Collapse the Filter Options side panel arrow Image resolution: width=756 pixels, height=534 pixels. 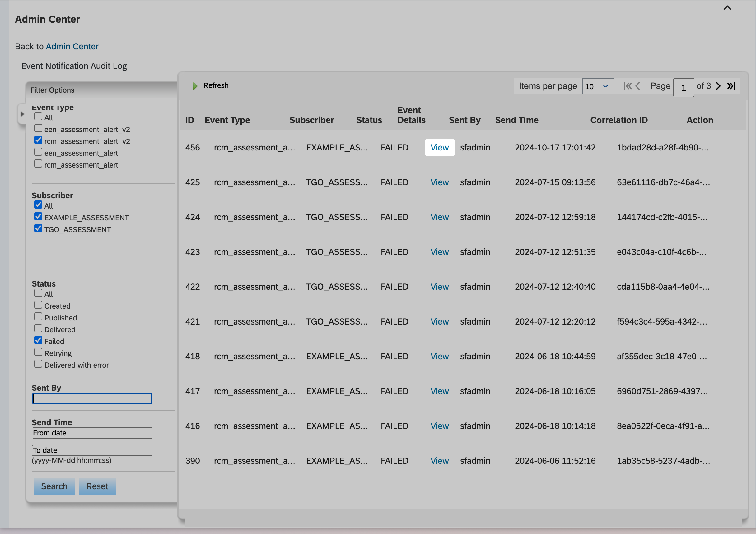click(x=22, y=114)
